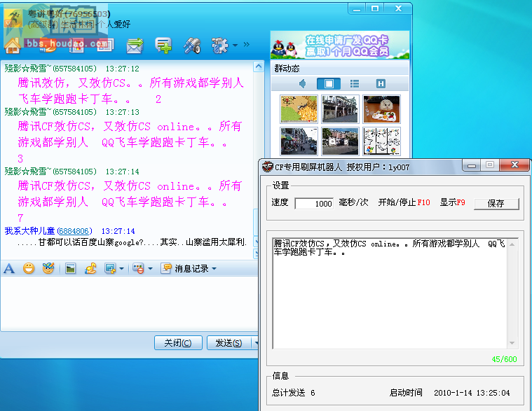The image size is (532, 411).
Task: Open the hamster with food thumbnail
Action: [x=381, y=109]
